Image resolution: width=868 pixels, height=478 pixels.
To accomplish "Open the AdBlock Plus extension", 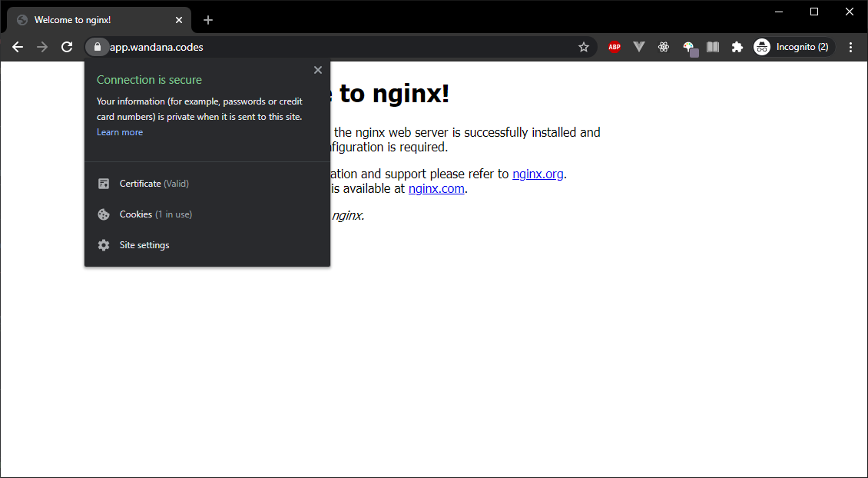I will [615, 47].
